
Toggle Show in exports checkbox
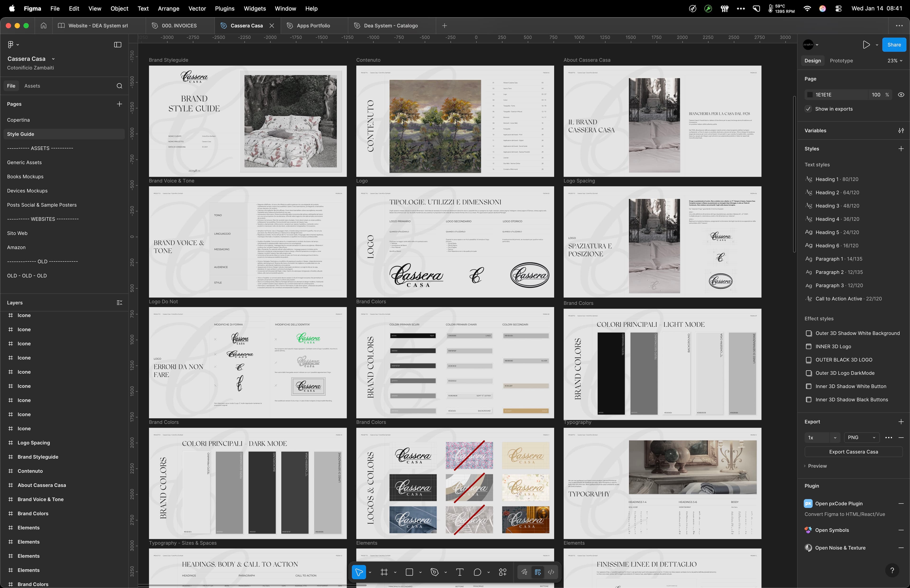coord(808,109)
